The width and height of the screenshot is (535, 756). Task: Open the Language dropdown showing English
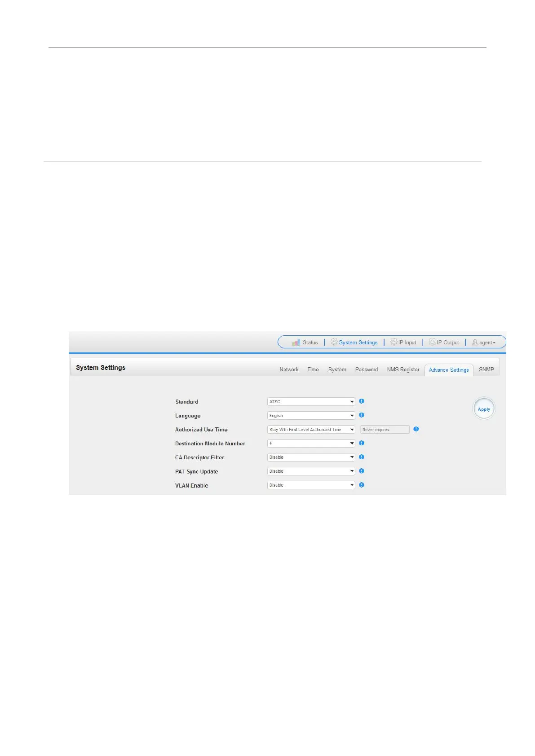pos(311,416)
